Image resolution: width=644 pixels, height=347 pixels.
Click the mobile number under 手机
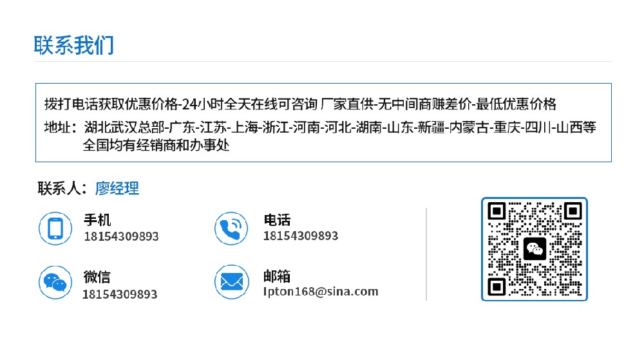tap(121, 236)
